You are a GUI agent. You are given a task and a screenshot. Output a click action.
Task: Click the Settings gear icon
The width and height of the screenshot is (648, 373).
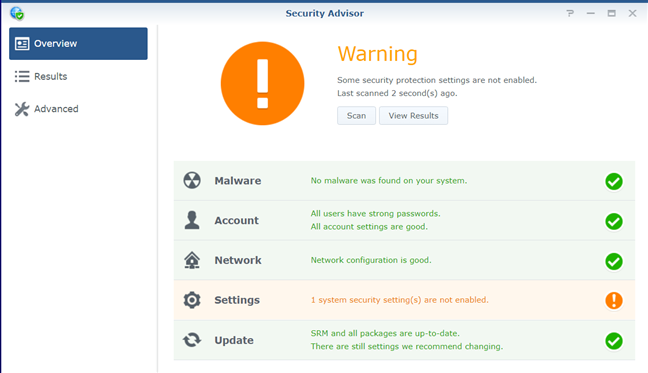click(x=192, y=300)
